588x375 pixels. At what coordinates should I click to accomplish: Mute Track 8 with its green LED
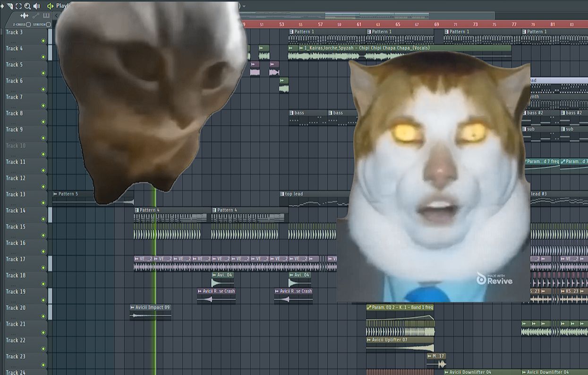pos(43,122)
